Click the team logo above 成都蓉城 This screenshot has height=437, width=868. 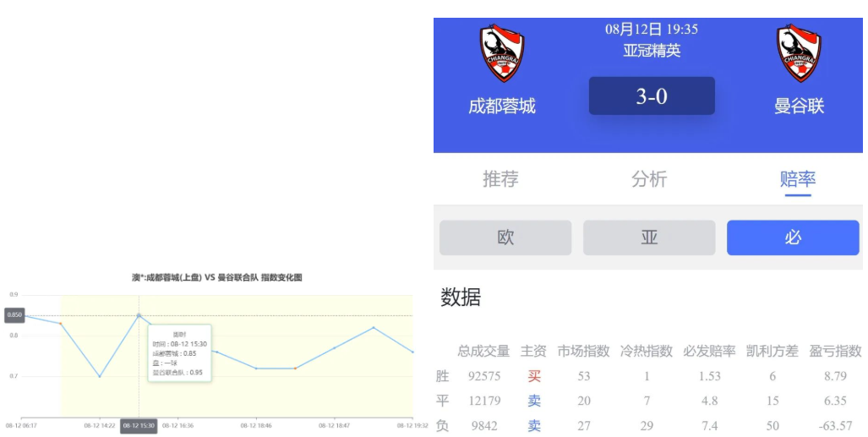[x=502, y=53]
